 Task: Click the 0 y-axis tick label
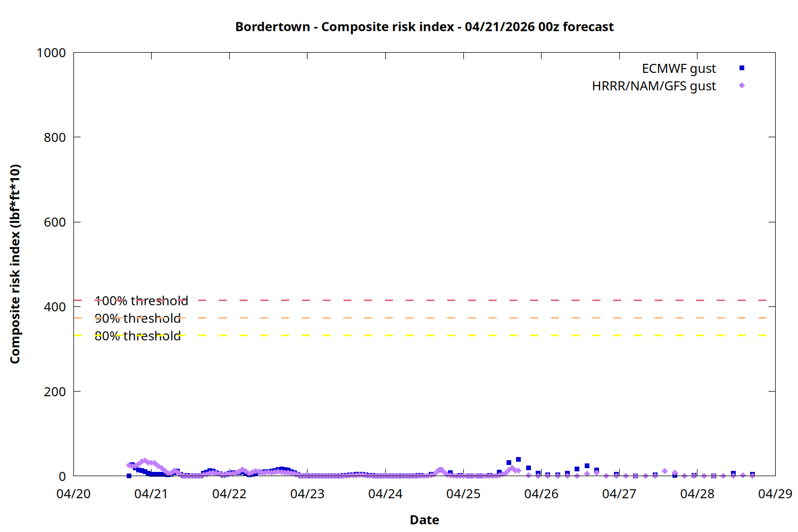point(62,477)
